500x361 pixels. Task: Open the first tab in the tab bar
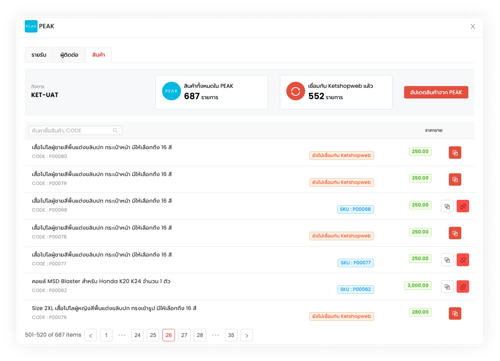tap(39, 55)
